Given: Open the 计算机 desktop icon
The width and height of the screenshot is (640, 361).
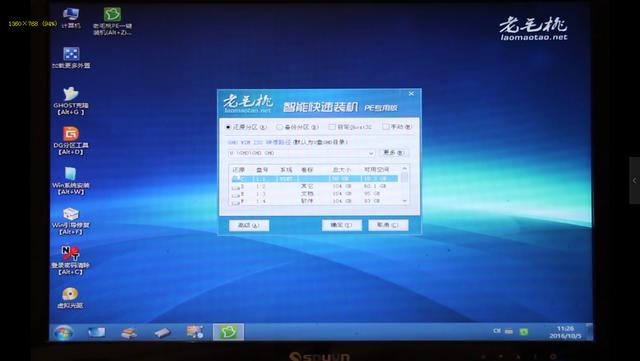Looking at the screenshot, I should pyautogui.click(x=71, y=18).
